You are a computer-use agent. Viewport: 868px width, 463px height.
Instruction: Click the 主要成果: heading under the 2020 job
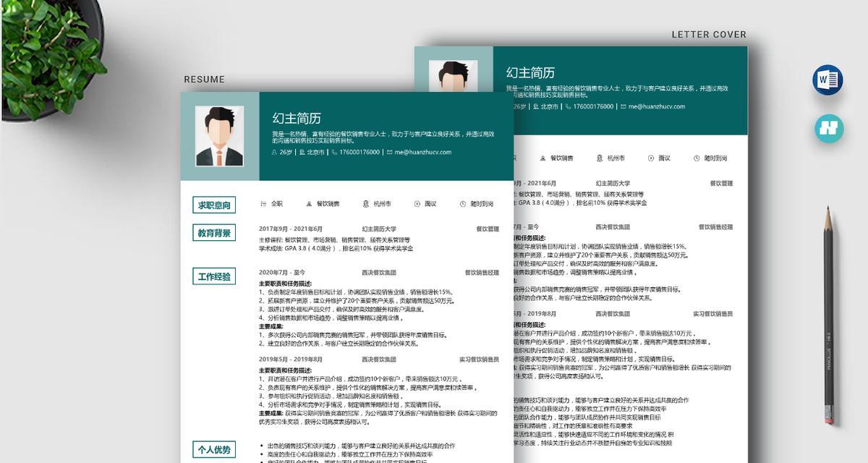(271, 326)
